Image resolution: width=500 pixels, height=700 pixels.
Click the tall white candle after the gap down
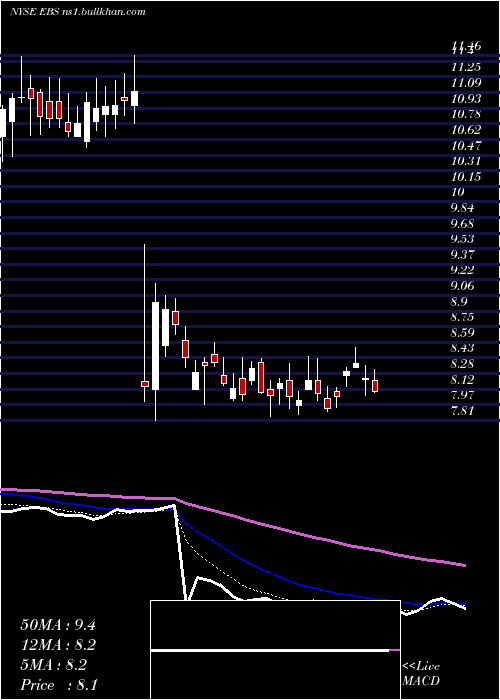tap(155, 346)
